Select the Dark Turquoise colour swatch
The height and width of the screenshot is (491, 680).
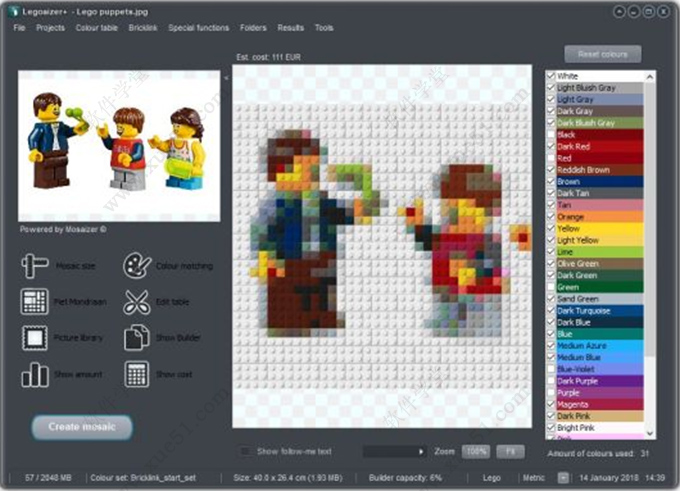(x=600, y=310)
